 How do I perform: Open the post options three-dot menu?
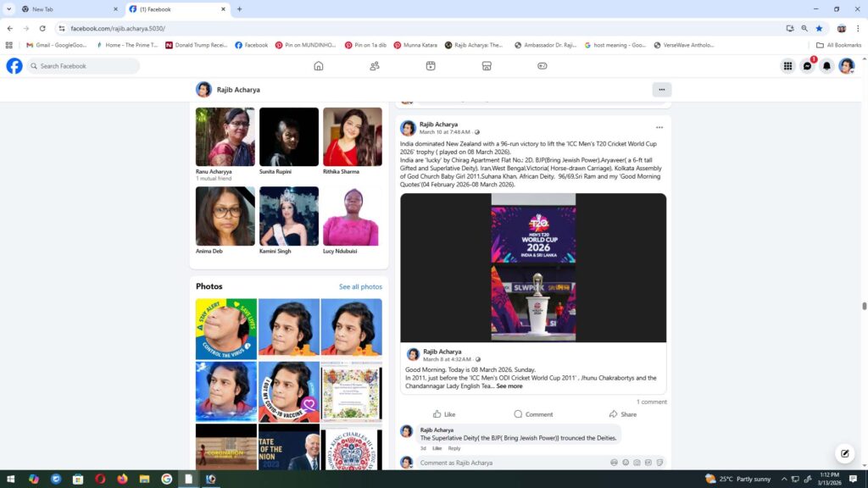click(659, 128)
